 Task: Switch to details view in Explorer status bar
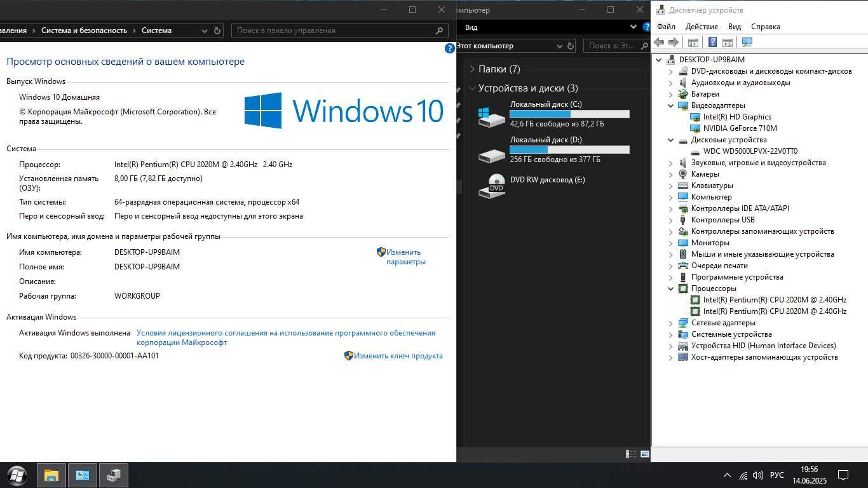(x=631, y=454)
